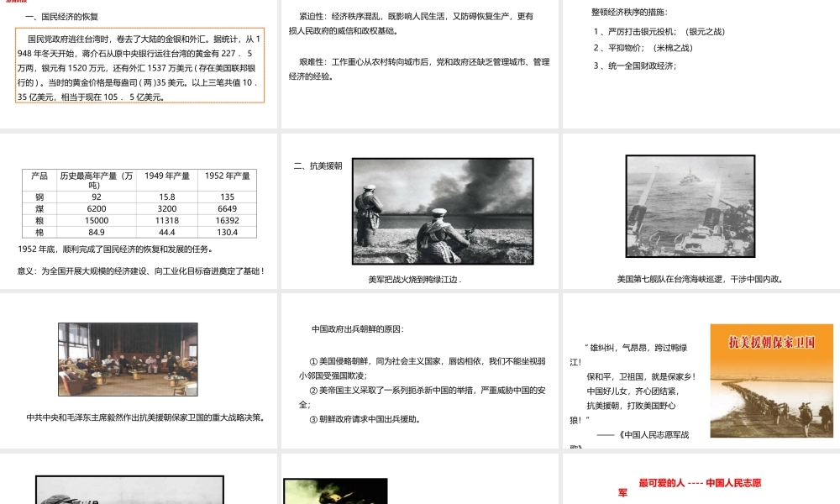Click the orange-bordered text box about 金银和外汇
This screenshot has width=840, height=504.
(139, 66)
